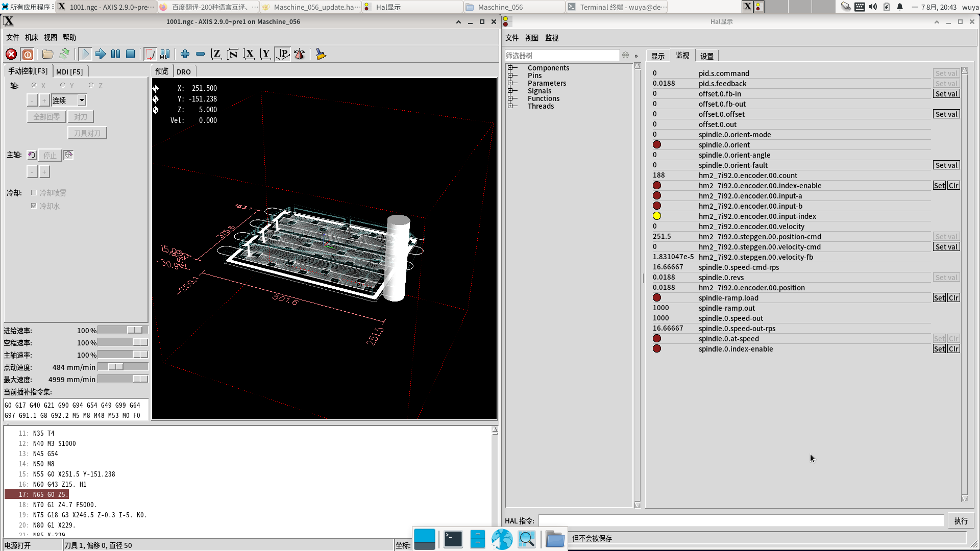
Task: Toggle rotate mode cone icon
Action: coord(300,54)
